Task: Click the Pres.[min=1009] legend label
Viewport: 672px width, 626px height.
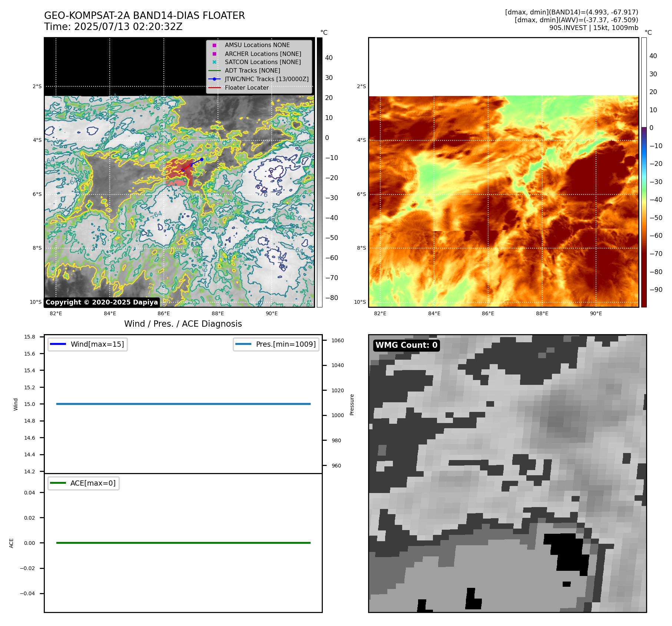Action: pyautogui.click(x=286, y=344)
